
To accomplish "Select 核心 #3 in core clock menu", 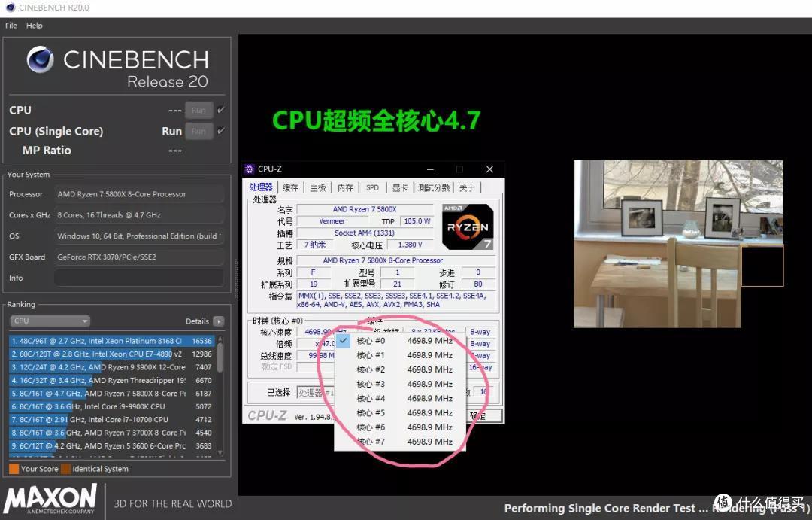I will 400,384.
